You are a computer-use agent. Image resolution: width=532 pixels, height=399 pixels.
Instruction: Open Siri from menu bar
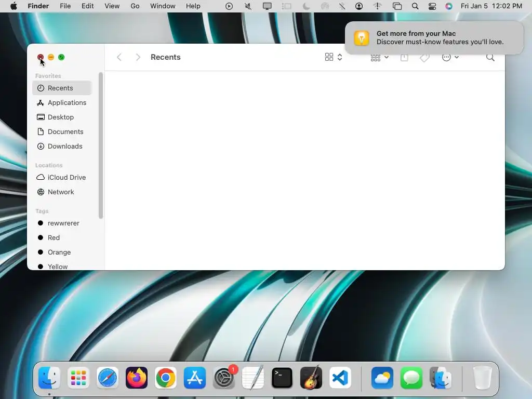click(x=449, y=6)
